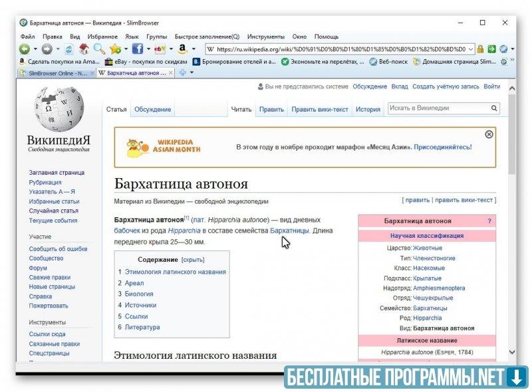Click the page's vertical scrollbar down arrow
Screen dimensions: 532x392
pos(511,351)
